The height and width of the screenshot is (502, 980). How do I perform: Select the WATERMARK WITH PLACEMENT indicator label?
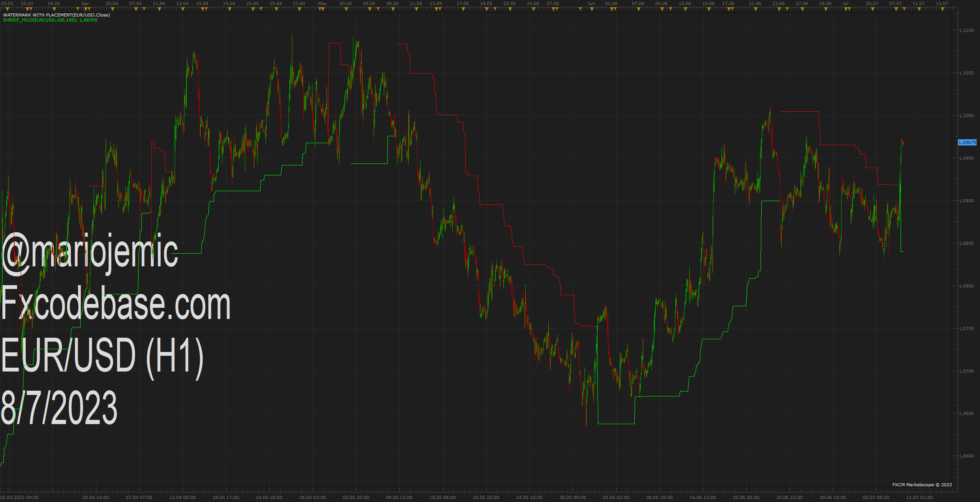[56, 15]
